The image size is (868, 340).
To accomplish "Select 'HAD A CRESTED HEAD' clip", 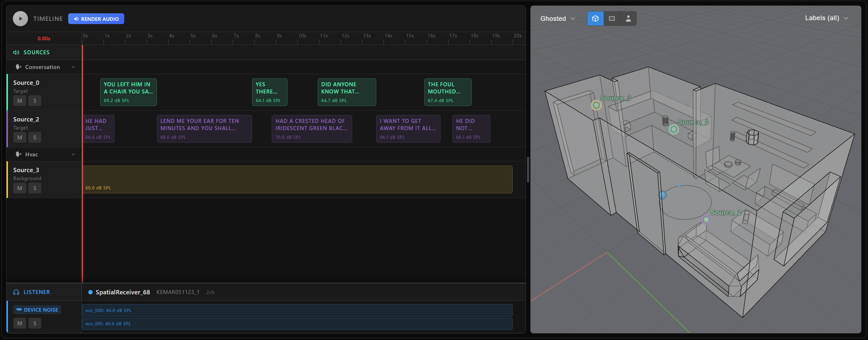I will click(312, 129).
